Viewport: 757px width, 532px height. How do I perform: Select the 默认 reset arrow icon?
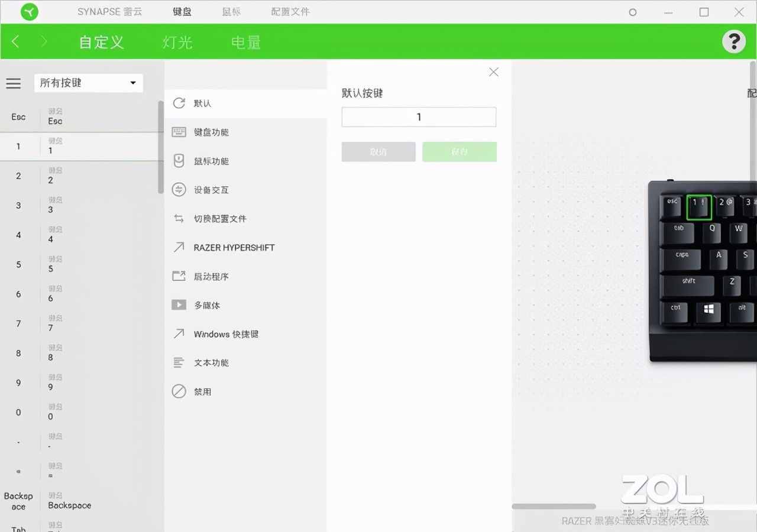click(x=179, y=103)
